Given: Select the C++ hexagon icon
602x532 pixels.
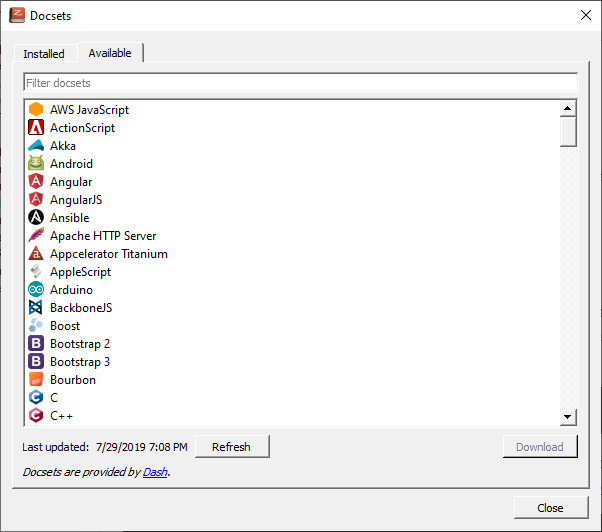Looking at the screenshot, I should pos(36,415).
